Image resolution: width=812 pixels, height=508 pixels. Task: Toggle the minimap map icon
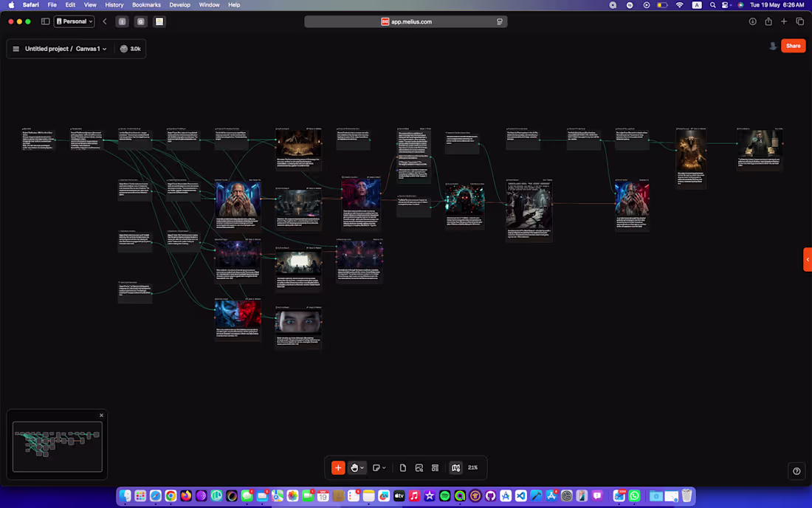click(x=455, y=467)
